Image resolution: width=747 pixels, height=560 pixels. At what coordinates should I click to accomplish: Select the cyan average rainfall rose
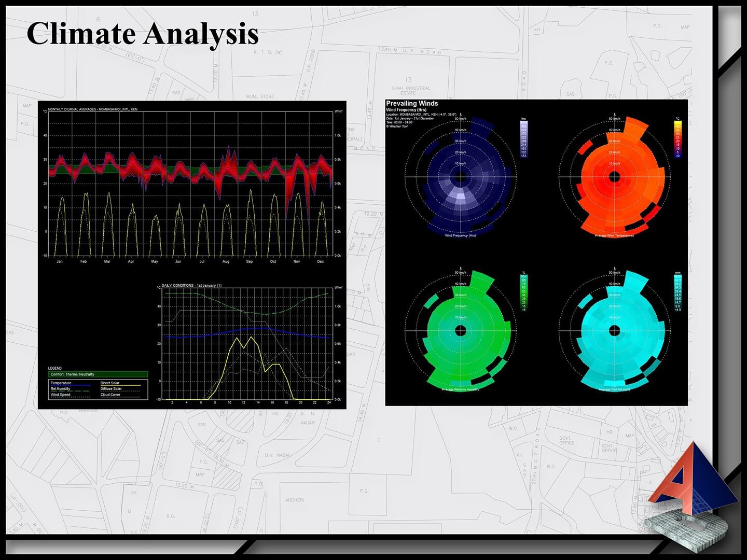(614, 330)
